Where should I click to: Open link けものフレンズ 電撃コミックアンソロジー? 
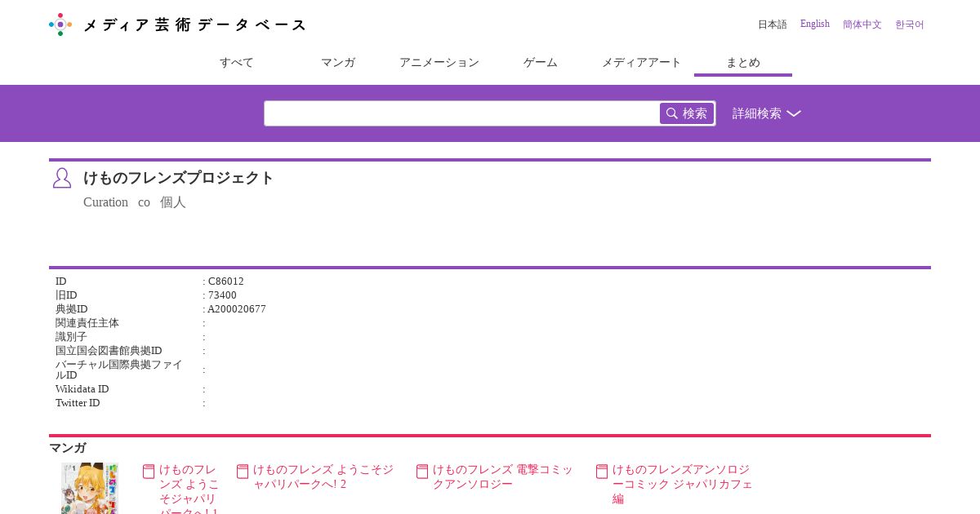point(503,476)
